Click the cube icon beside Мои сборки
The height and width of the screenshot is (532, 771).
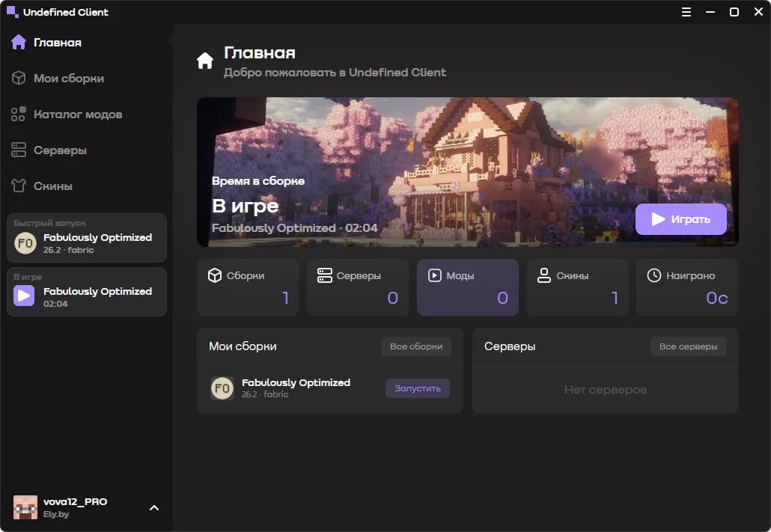(x=19, y=78)
